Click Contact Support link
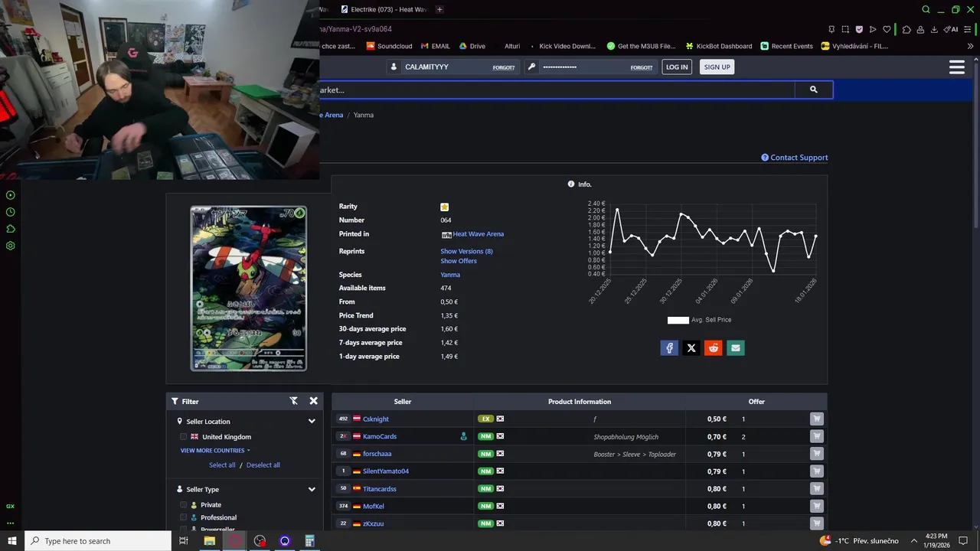Screen dimensions: 980x551 click(795, 158)
